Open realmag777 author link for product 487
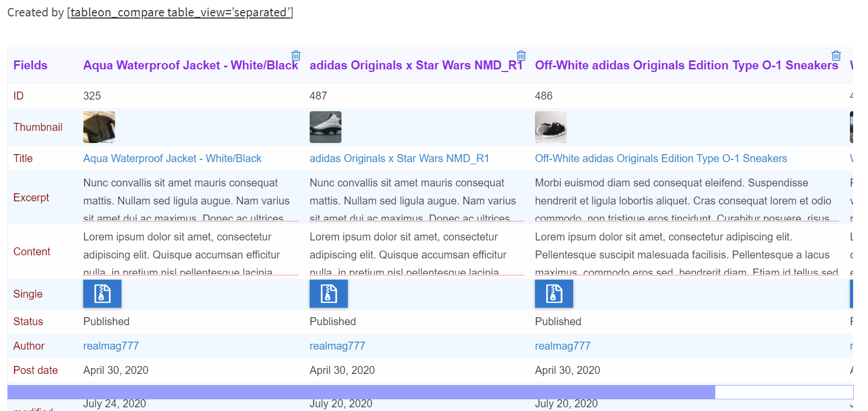Image resolution: width=868 pixels, height=411 pixels. 337,346
